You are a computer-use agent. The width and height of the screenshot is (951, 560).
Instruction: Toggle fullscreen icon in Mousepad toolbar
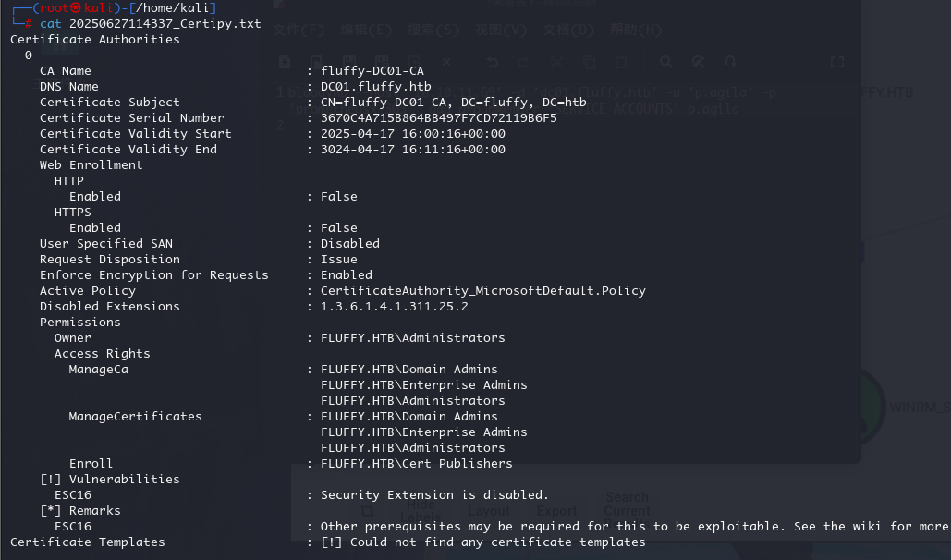[x=837, y=62]
